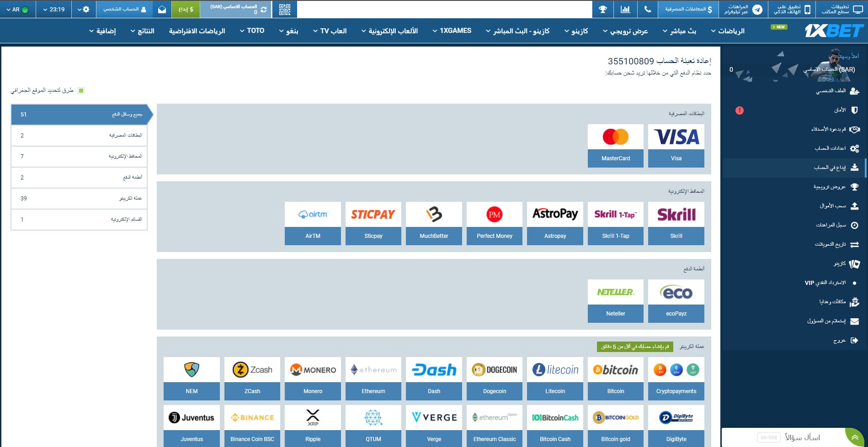The height and width of the screenshot is (447, 868).
Task: Expand the TOTO menu
Action: (x=252, y=31)
